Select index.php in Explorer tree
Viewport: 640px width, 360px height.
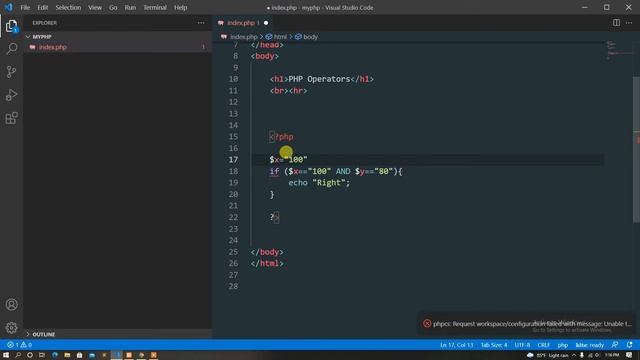tap(118, 47)
